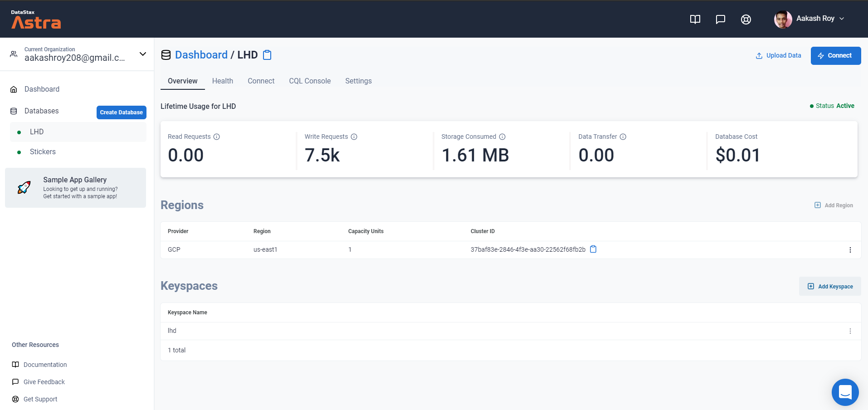868x410 pixels.
Task: Open Documentation under Other Resources
Action: [x=45, y=365]
